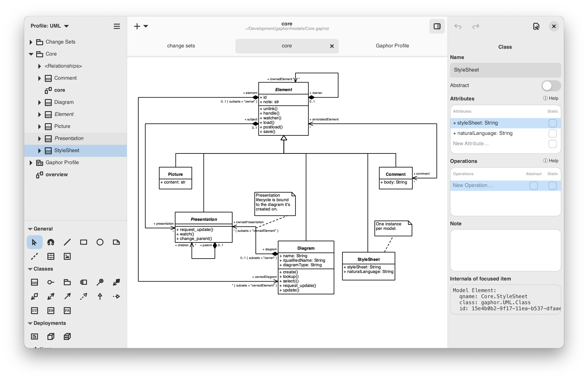Select the Box rectangle tool
The image size is (588, 380).
[83, 242]
